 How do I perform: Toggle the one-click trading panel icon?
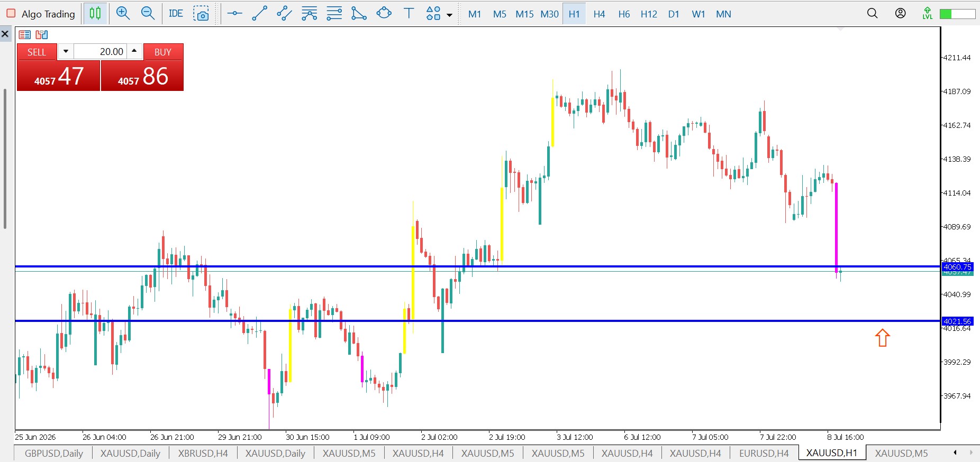point(25,35)
